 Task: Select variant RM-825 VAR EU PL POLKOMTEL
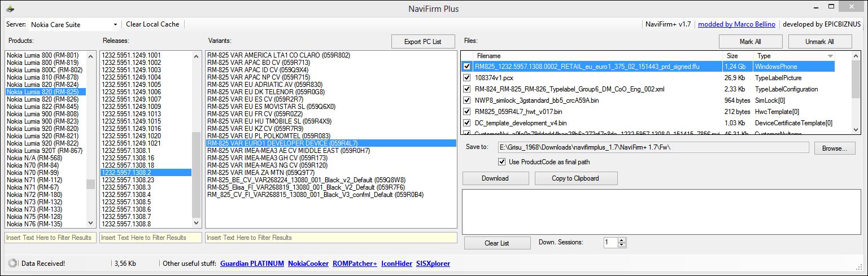(x=269, y=136)
